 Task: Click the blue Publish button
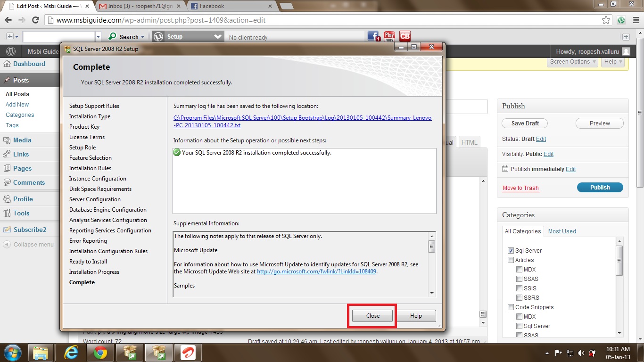[x=600, y=188]
